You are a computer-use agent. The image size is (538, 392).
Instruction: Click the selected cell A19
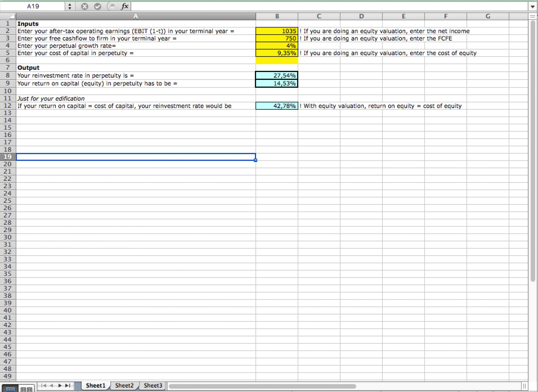pos(136,157)
